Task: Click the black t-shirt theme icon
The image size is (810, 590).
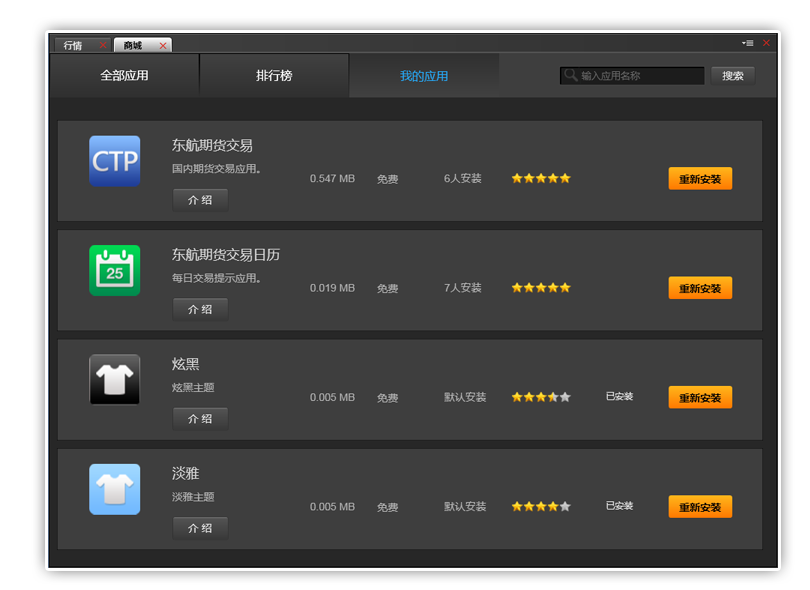Action: (x=114, y=380)
